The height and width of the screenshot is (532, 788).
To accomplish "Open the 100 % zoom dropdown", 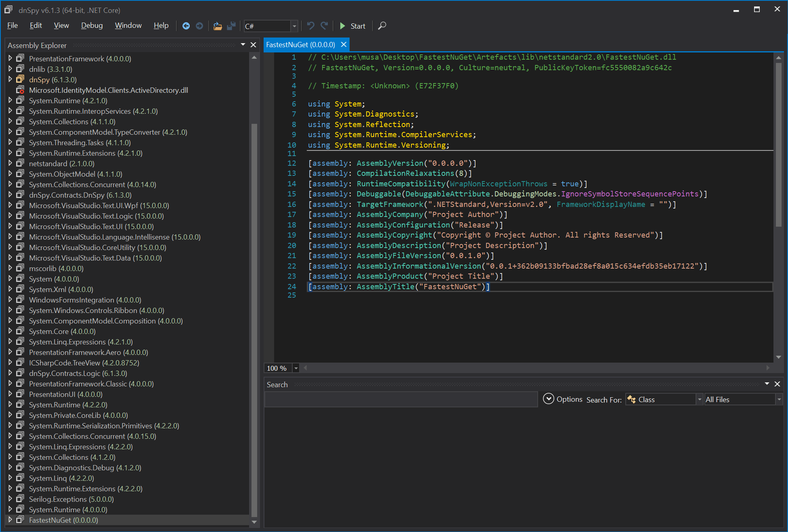I will (x=296, y=368).
